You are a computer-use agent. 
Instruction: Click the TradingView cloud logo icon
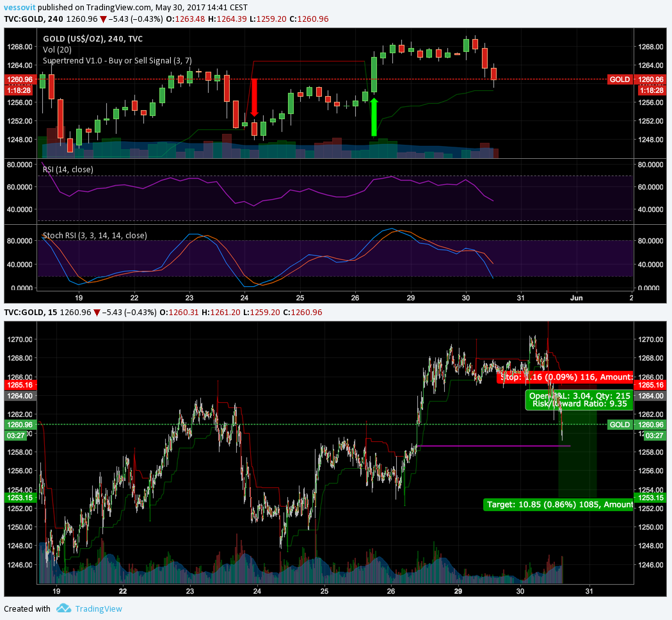click(64, 608)
